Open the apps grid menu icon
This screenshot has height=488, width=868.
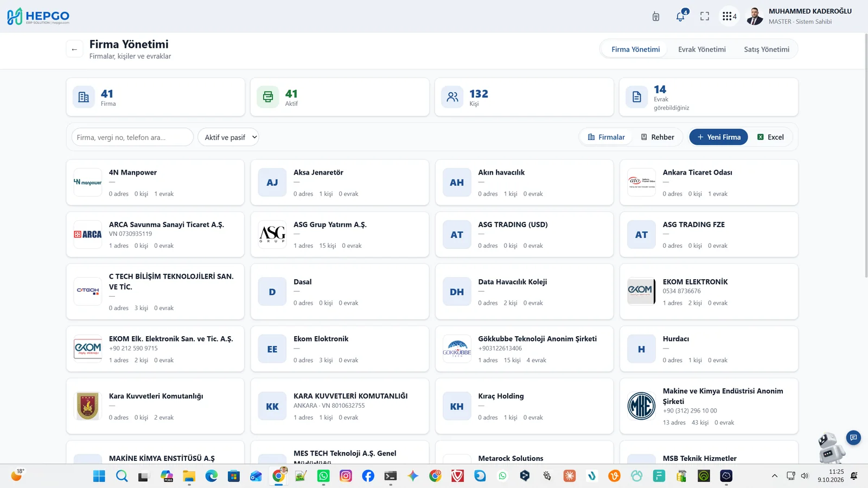click(x=729, y=16)
